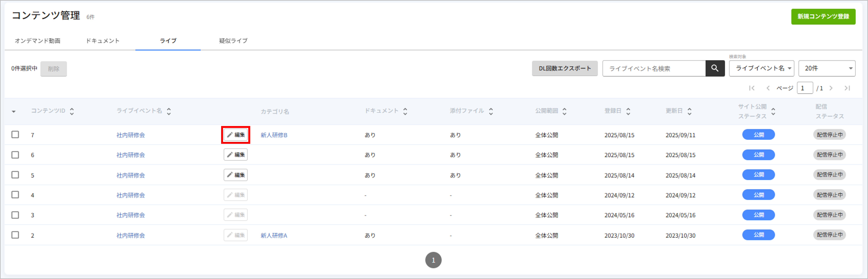Screen dimensions: 868x279
Task: Edit the live event with ID 6
Action: coord(236,155)
